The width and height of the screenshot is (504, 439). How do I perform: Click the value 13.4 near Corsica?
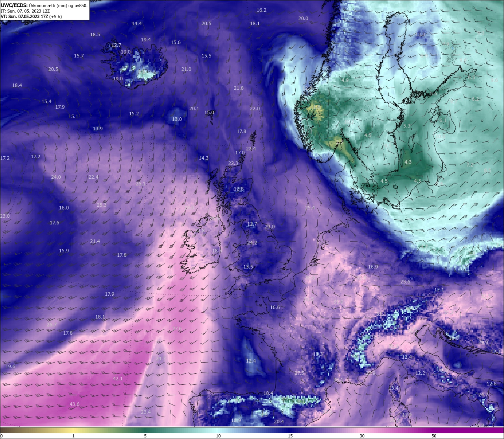click(x=393, y=388)
